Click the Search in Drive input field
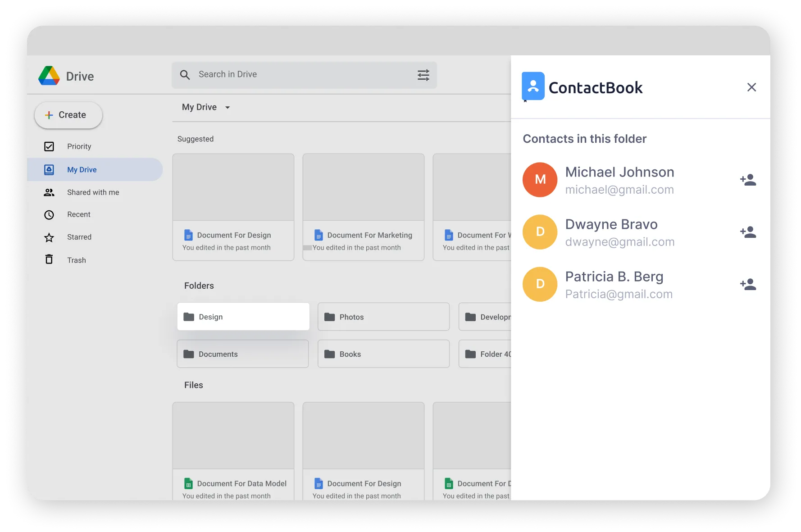The image size is (801, 532). (270, 74)
